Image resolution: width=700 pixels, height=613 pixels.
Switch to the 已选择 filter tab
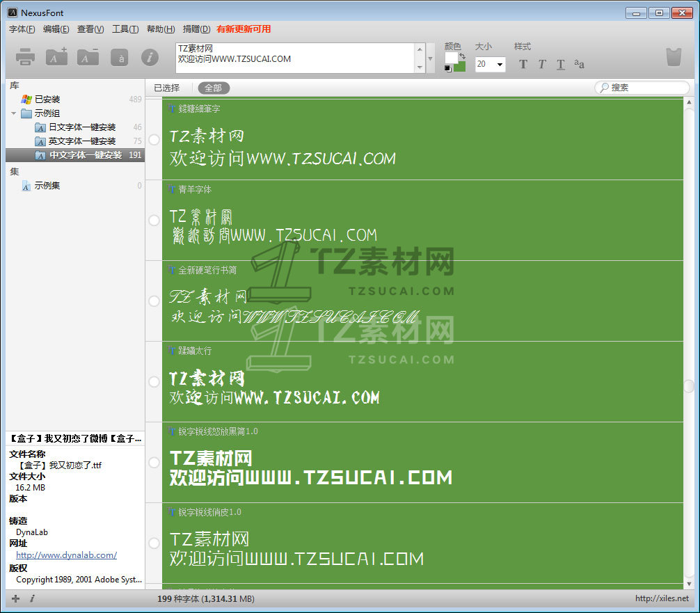point(166,88)
